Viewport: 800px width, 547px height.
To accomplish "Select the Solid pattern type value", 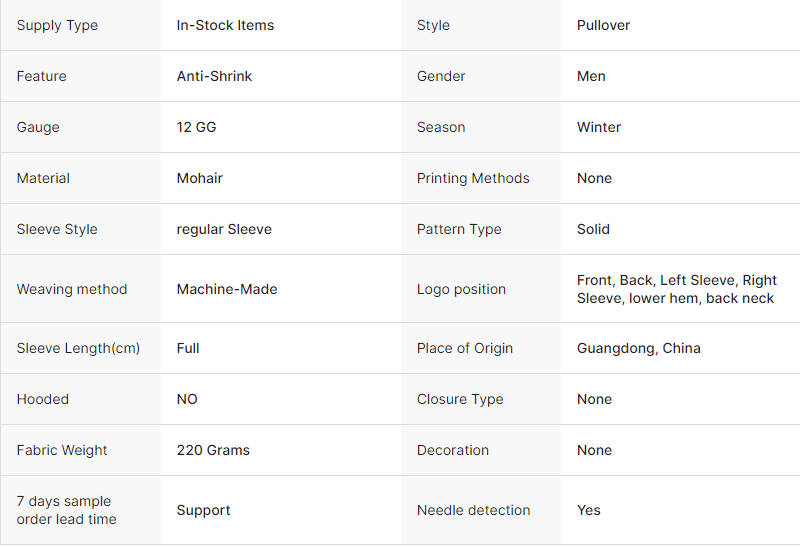I will (x=593, y=229).
